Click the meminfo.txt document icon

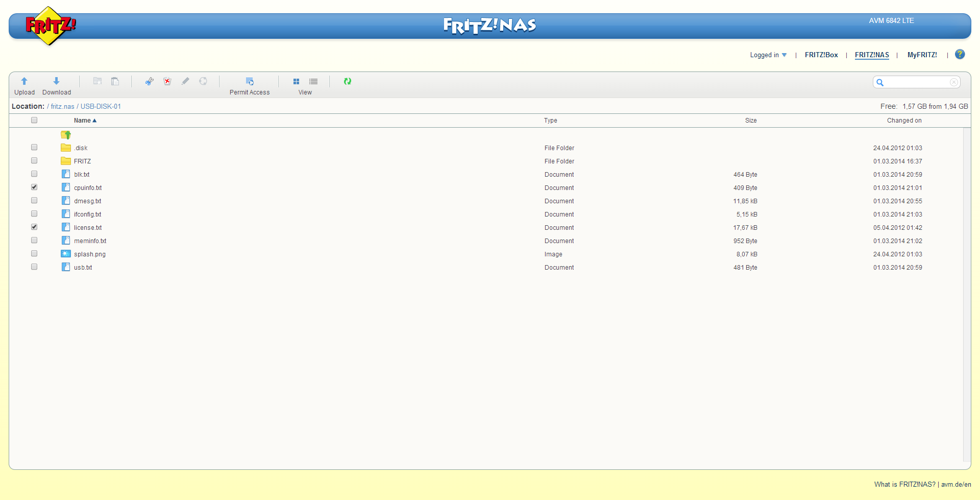66,241
